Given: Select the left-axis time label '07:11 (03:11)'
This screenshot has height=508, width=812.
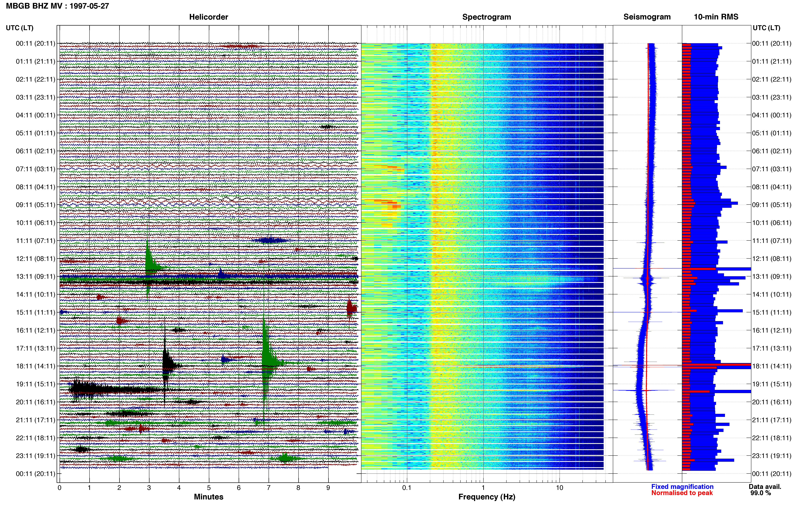Looking at the screenshot, I should coord(35,169).
